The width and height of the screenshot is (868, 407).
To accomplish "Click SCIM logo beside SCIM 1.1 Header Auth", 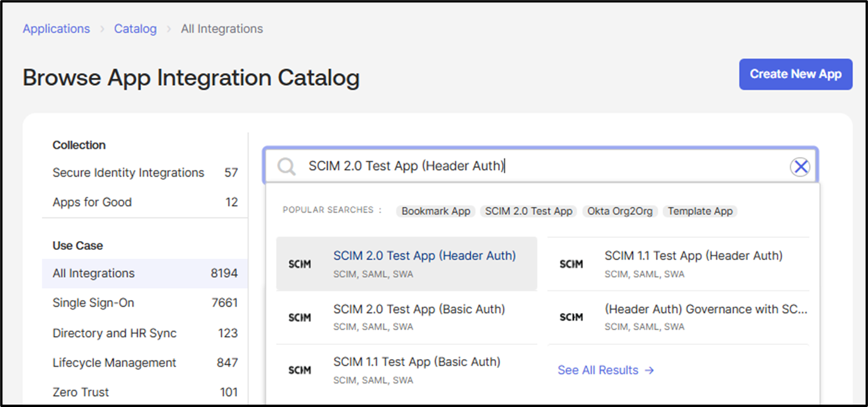I will pos(571,265).
